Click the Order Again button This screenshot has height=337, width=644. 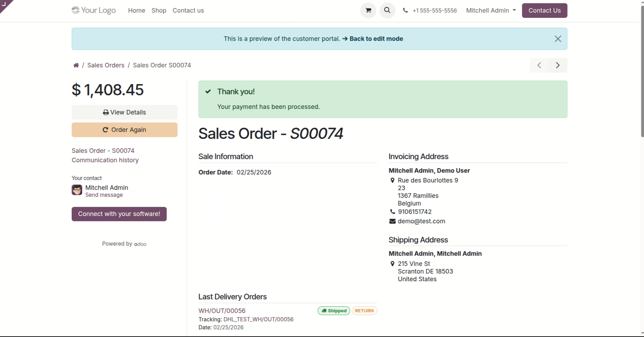click(124, 130)
